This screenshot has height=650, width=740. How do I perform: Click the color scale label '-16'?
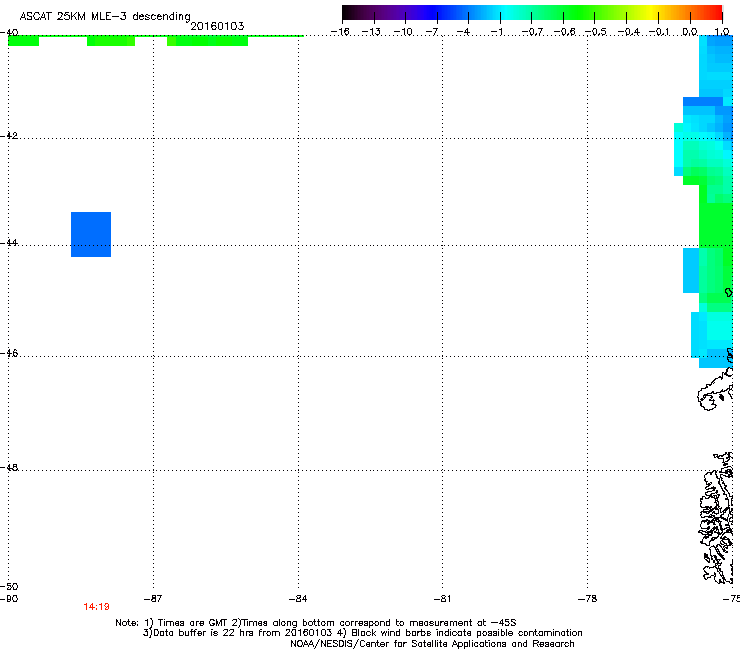(340, 32)
